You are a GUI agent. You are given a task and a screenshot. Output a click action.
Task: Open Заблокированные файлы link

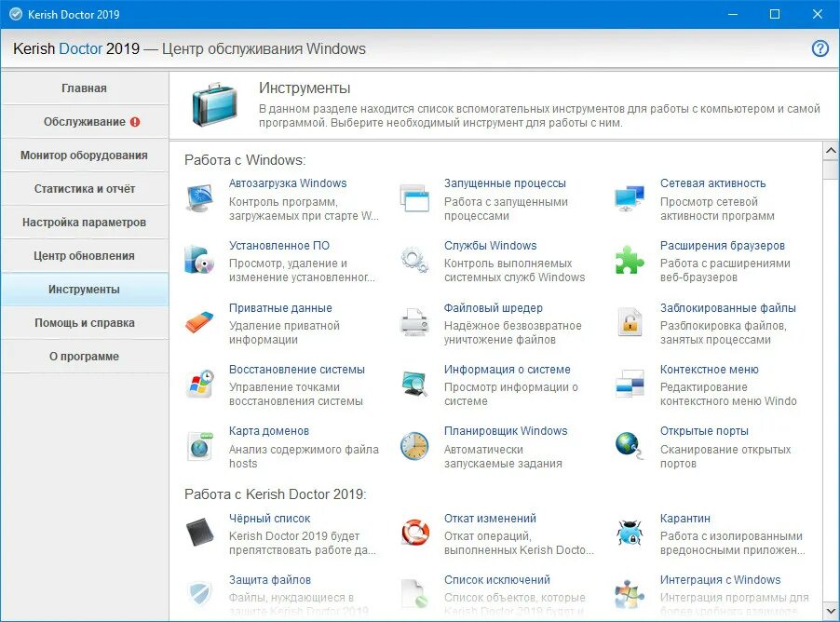click(x=727, y=308)
